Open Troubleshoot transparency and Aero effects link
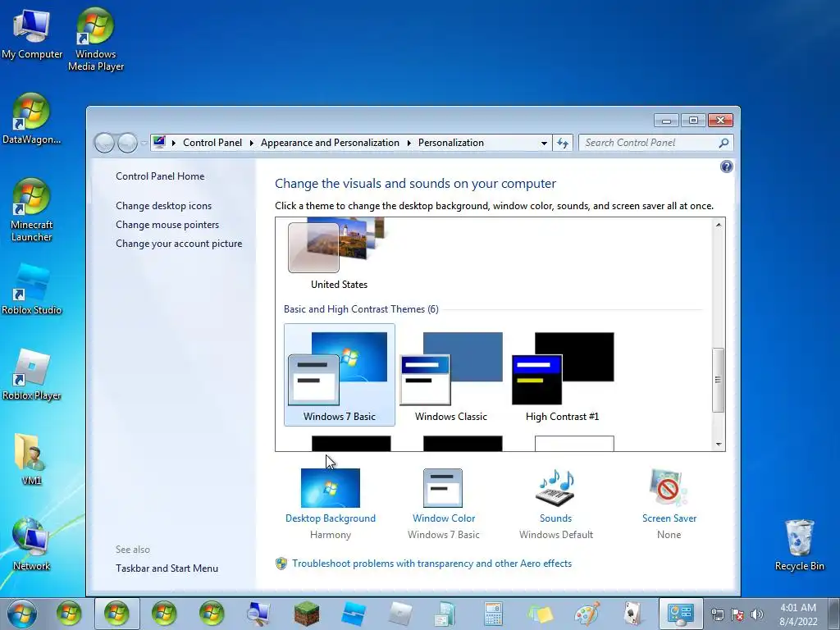 click(431, 564)
